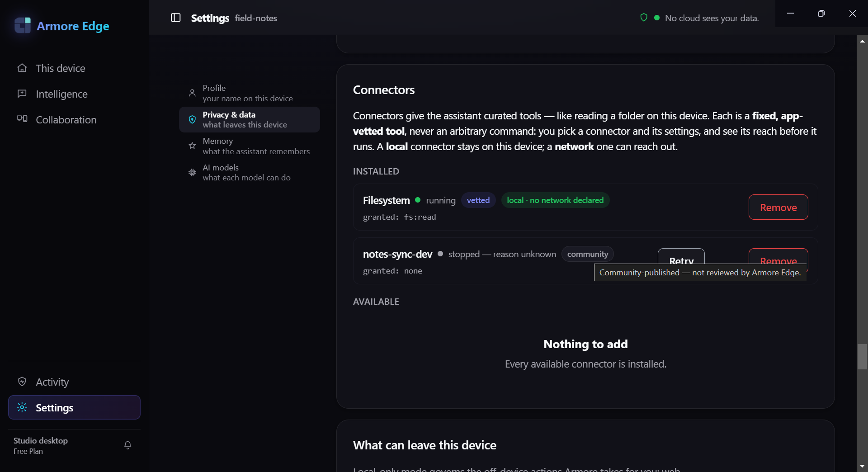The width and height of the screenshot is (868, 472).
Task: Click the green shield status icon
Action: pyautogui.click(x=644, y=18)
